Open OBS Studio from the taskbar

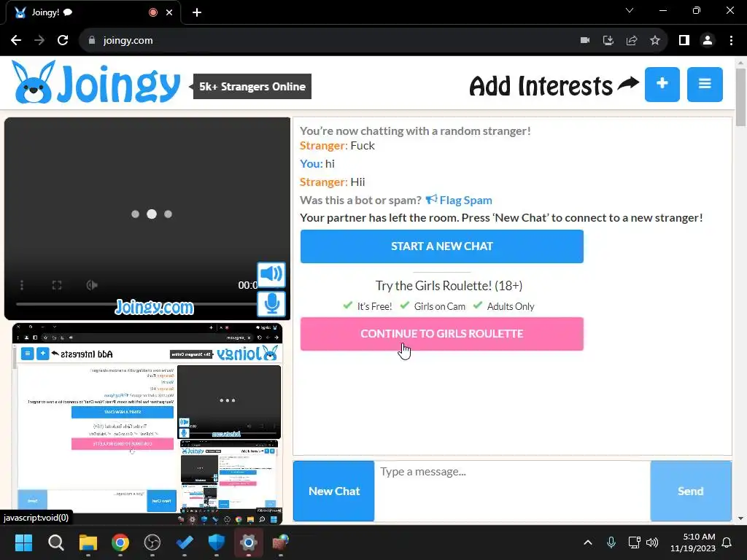pyautogui.click(x=152, y=542)
